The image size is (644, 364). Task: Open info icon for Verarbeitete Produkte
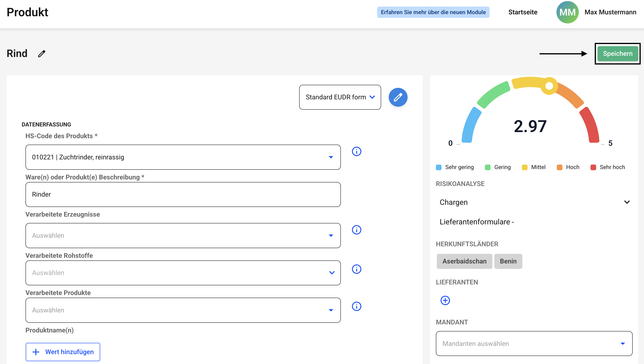click(356, 306)
